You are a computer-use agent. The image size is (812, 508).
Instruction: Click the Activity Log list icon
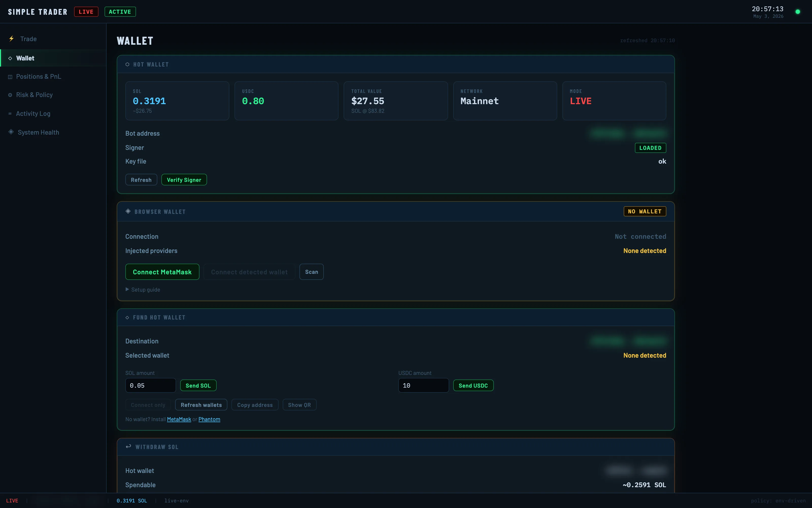(x=10, y=114)
